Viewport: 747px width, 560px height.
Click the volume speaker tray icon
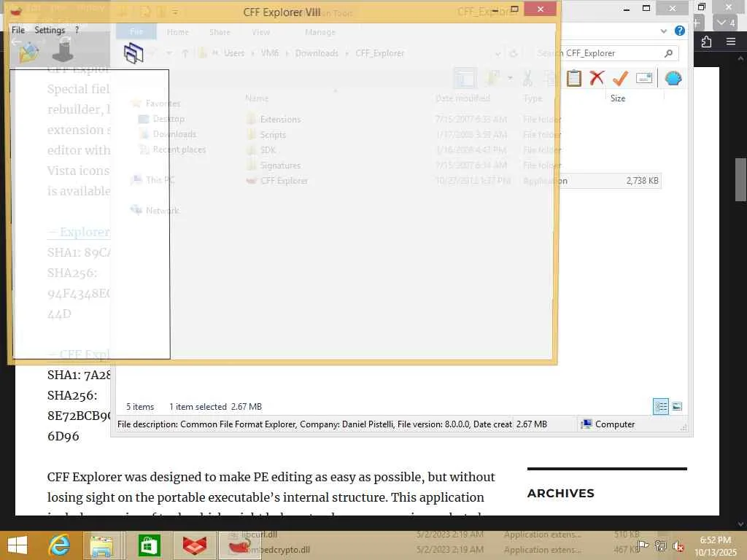click(x=678, y=545)
